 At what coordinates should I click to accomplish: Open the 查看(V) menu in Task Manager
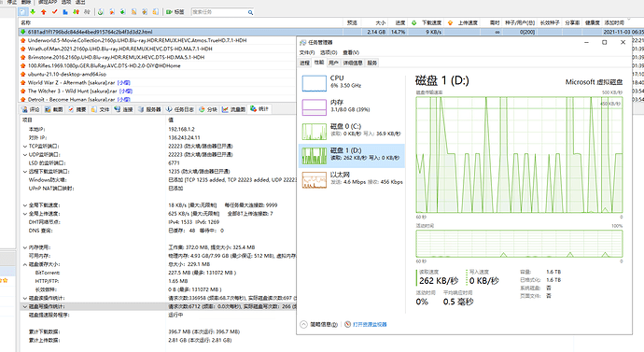tap(351, 52)
